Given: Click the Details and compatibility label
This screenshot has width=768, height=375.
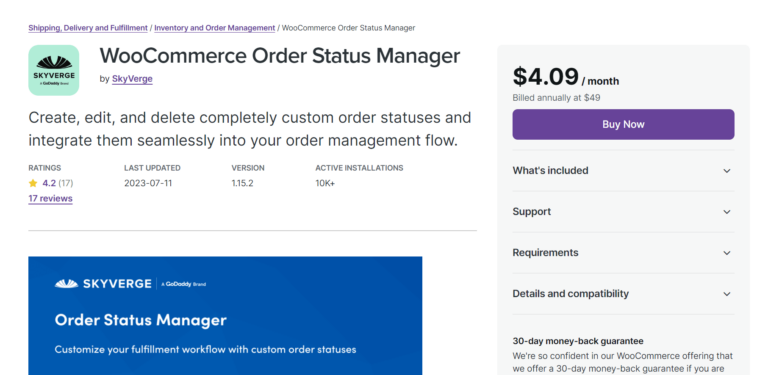Looking at the screenshot, I should tap(571, 294).
